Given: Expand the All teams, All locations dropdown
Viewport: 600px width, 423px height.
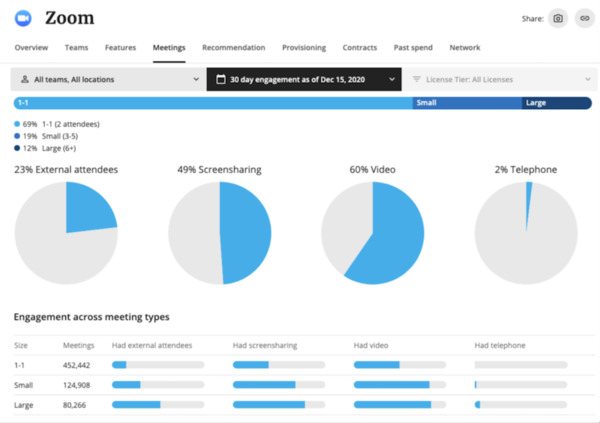Looking at the screenshot, I should point(109,79).
